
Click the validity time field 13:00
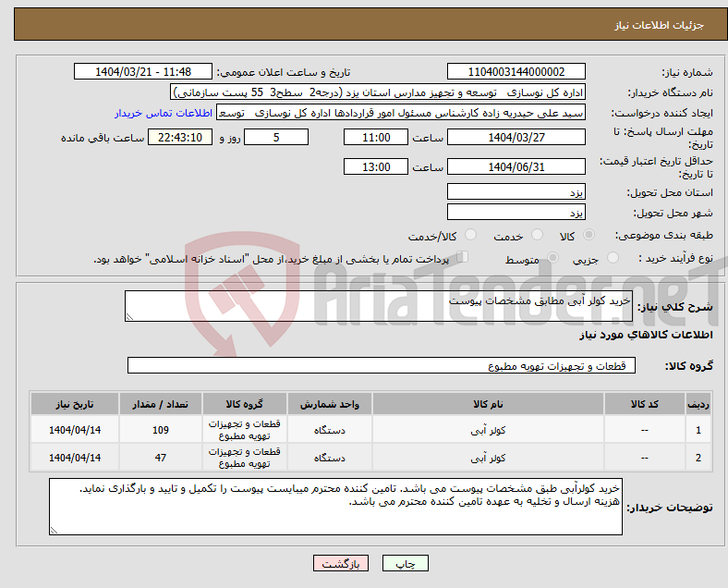click(x=376, y=166)
